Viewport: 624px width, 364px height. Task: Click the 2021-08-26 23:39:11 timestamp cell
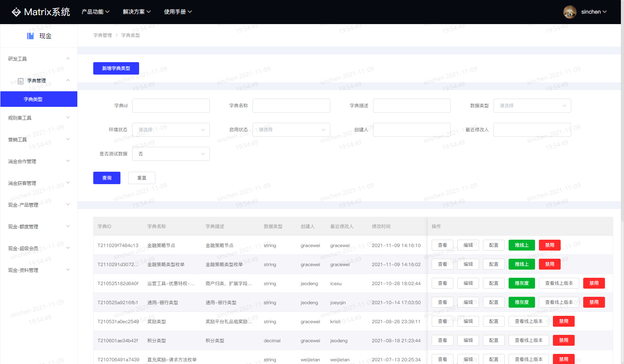(396, 322)
